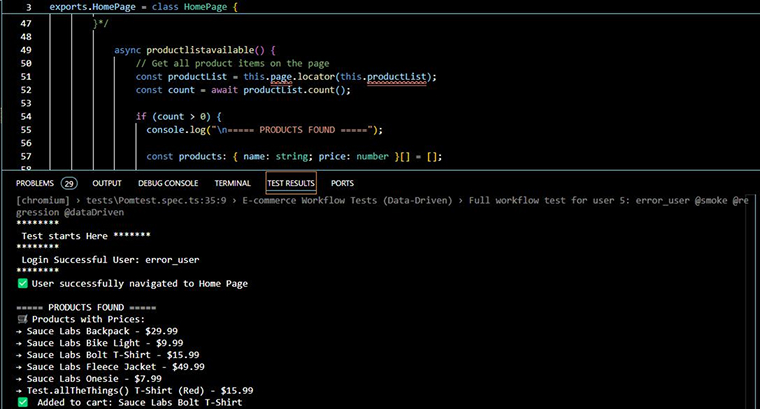Click the 29 problems count badge
Screen dimensions: 760x409
click(x=69, y=183)
